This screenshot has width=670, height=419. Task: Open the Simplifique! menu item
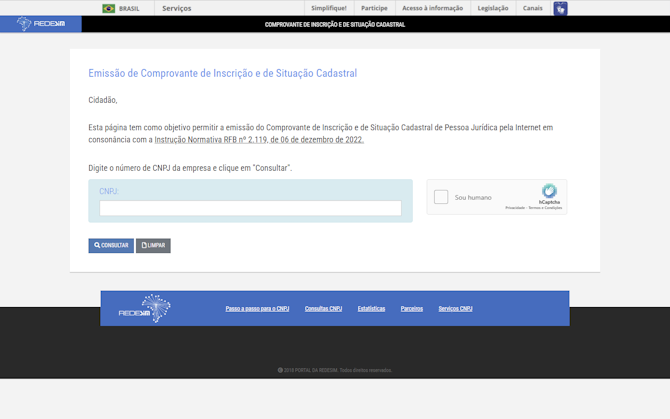coord(328,8)
